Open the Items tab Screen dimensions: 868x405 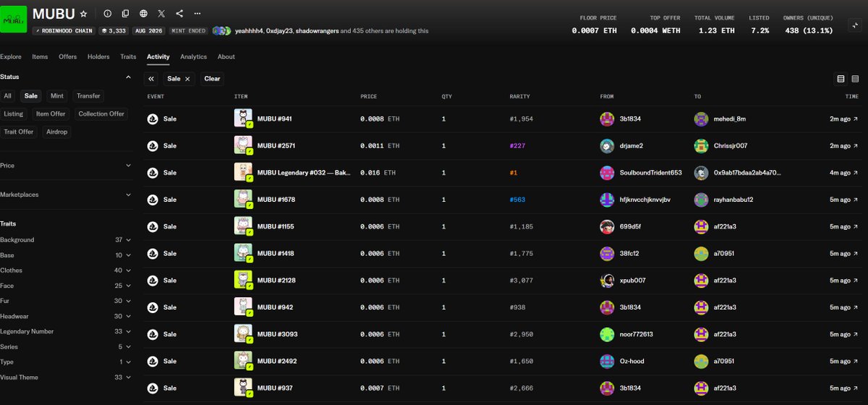40,56
